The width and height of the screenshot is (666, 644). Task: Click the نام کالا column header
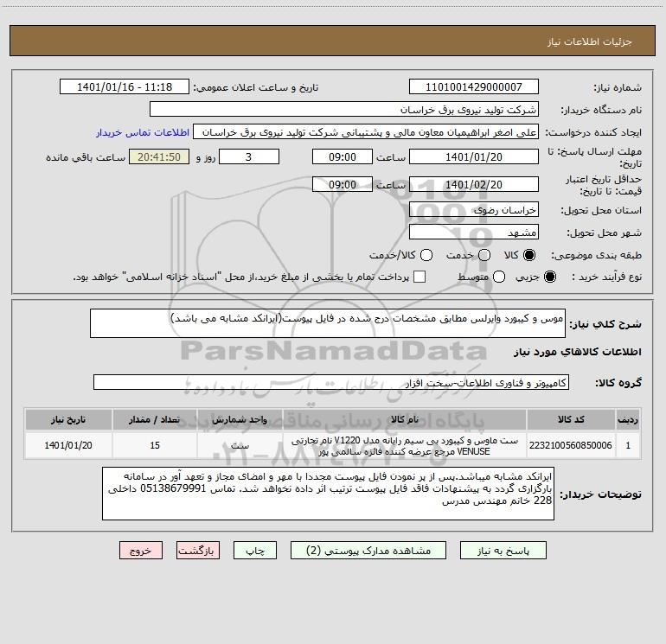pyautogui.click(x=405, y=419)
